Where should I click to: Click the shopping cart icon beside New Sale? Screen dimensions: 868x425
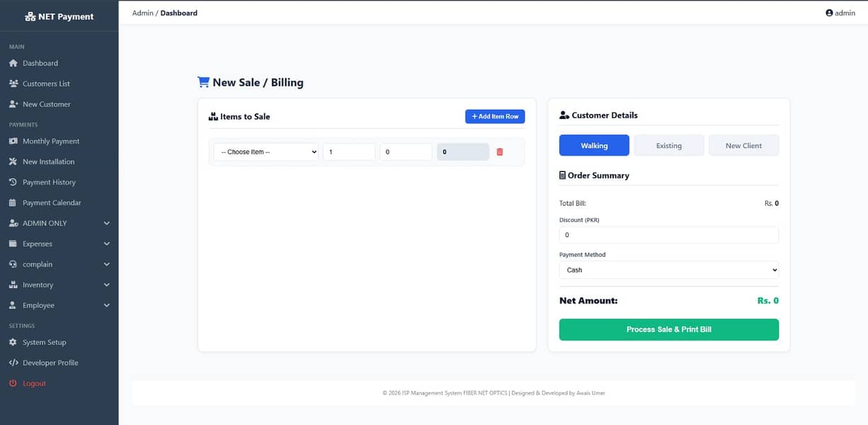(x=203, y=82)
